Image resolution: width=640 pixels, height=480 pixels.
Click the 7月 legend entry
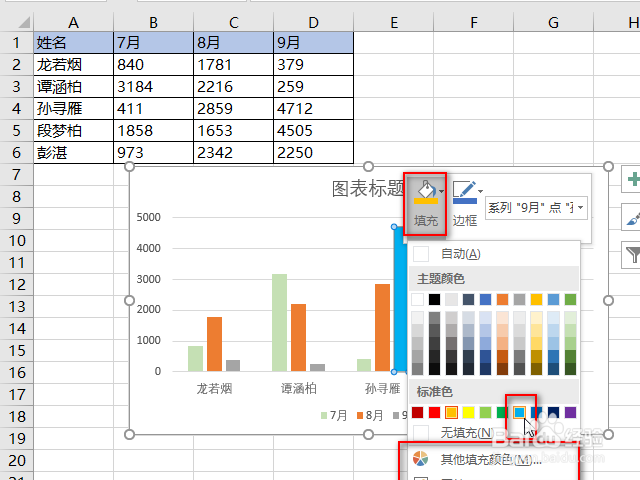coord(334,415)
